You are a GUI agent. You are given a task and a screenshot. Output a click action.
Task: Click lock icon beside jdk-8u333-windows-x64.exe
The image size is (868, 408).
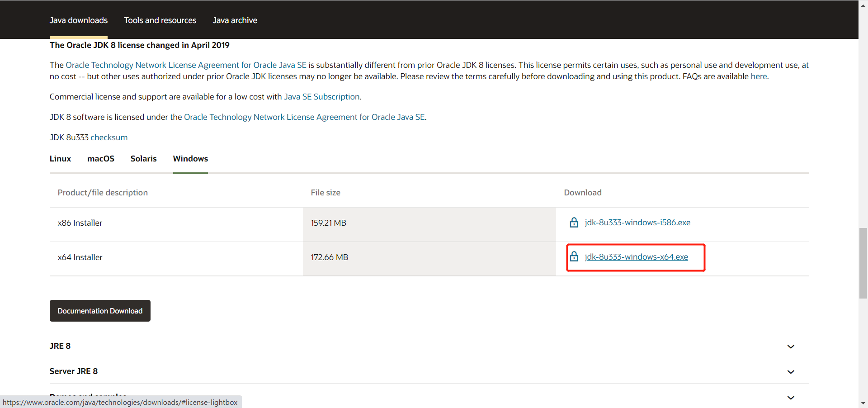click(x=574, y=257)
